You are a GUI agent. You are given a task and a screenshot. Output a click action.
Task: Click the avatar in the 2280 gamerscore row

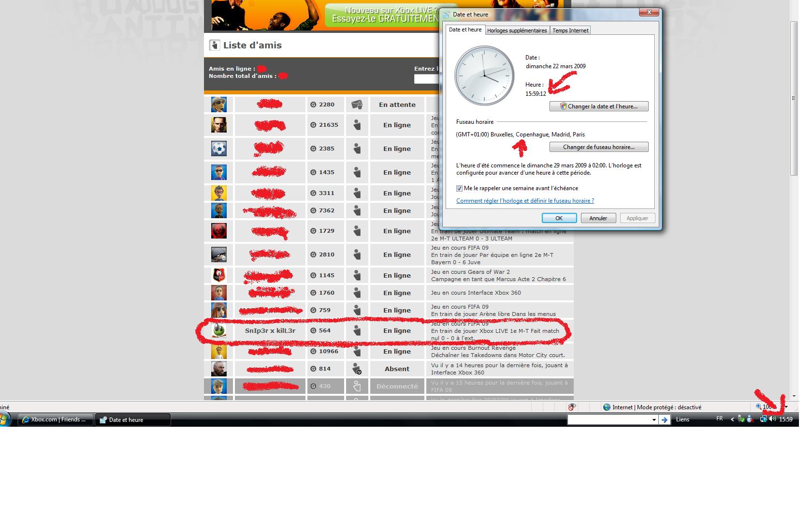pyautogui.click(x=219, y=105)
